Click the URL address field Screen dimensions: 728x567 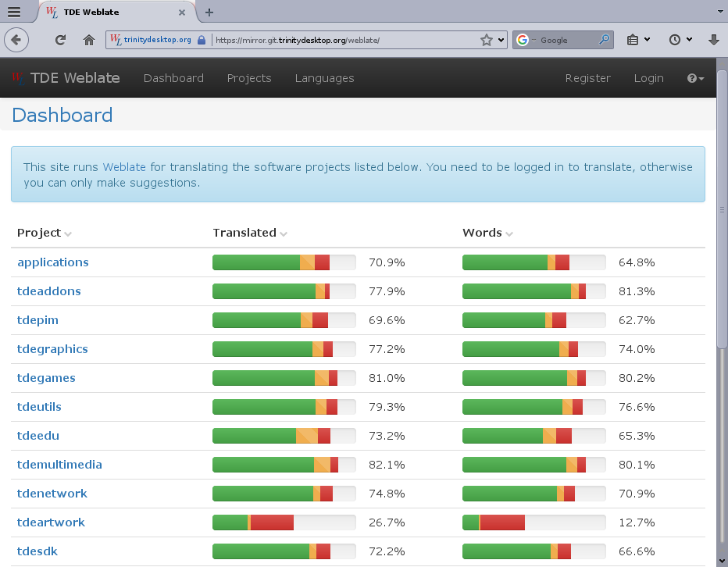pyautogui.click(x=346, y=40)
